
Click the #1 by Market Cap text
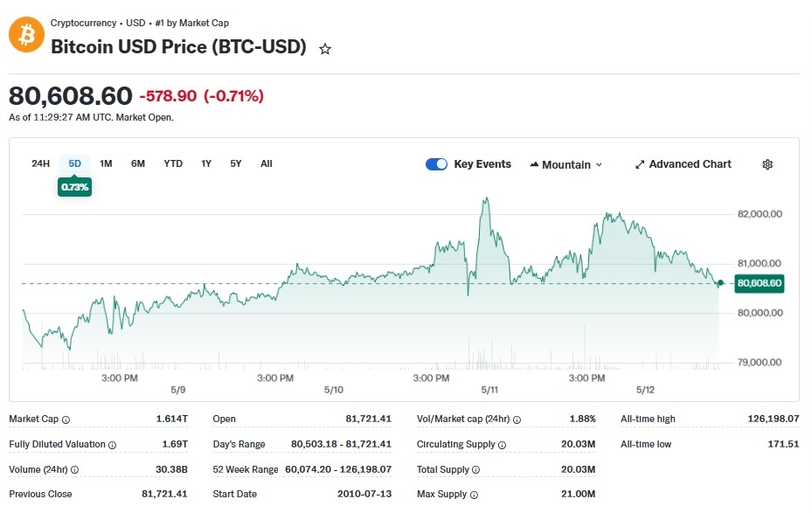point(192,23)
